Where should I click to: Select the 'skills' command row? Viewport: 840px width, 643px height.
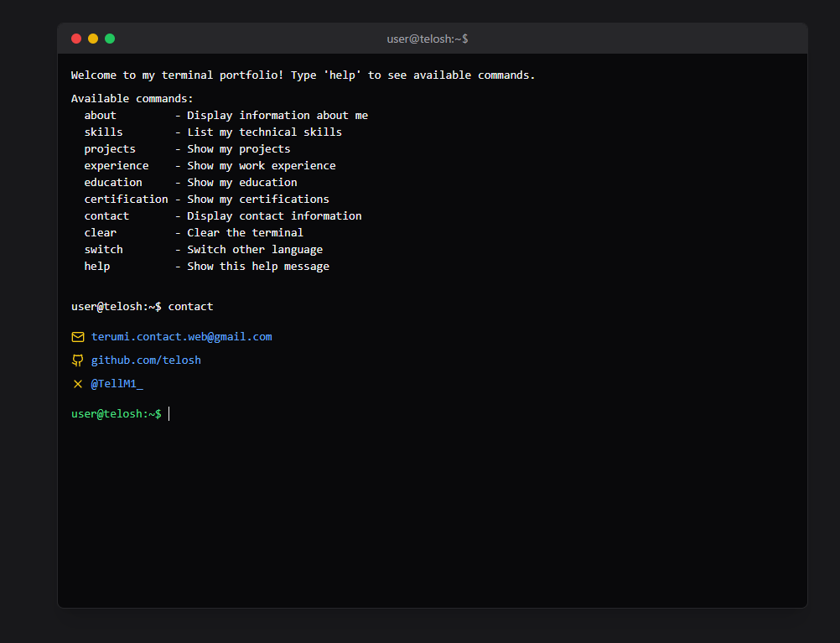tap(213, 132)
